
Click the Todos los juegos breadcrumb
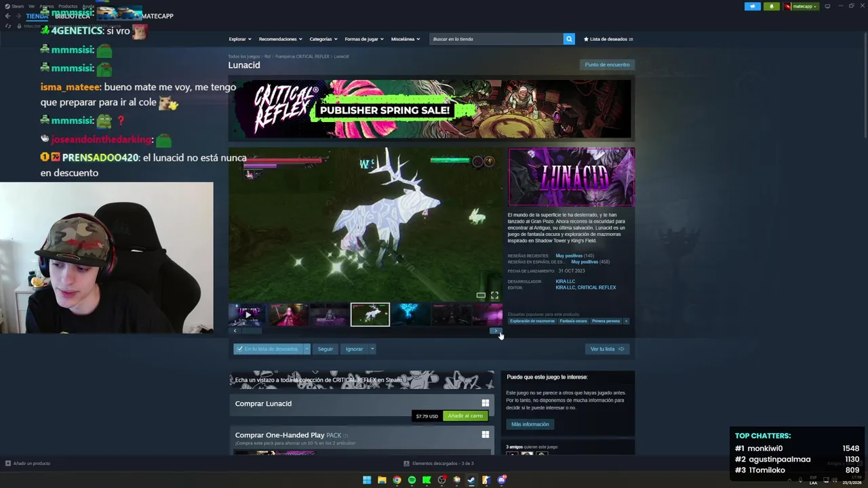[244, 56]
